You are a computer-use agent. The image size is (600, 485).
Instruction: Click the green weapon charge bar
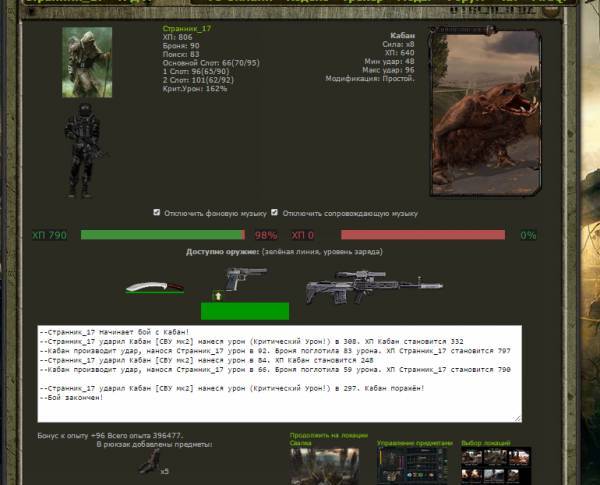(x=244, y=311)
